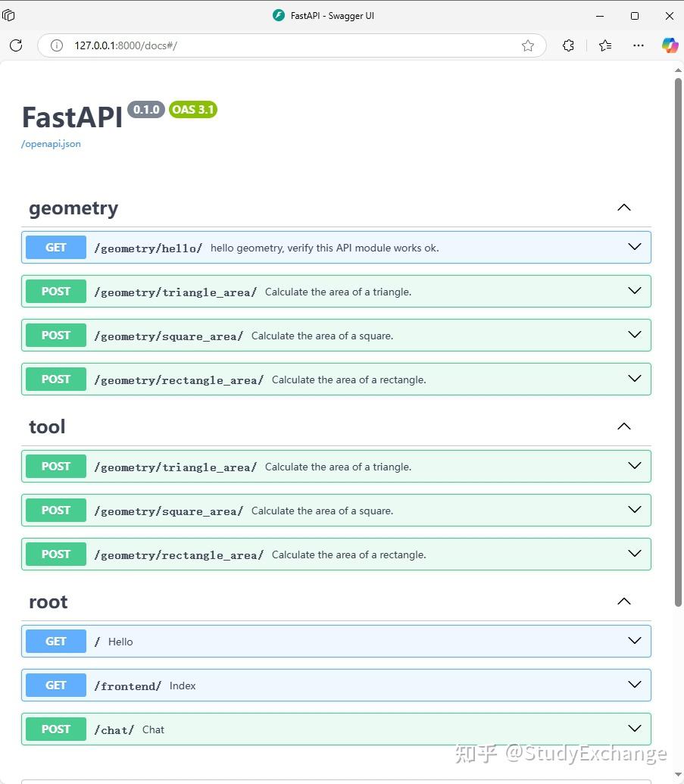Open the favorites list icon
Viewport: 684px width, 784px height.
(x=605, y=45)
